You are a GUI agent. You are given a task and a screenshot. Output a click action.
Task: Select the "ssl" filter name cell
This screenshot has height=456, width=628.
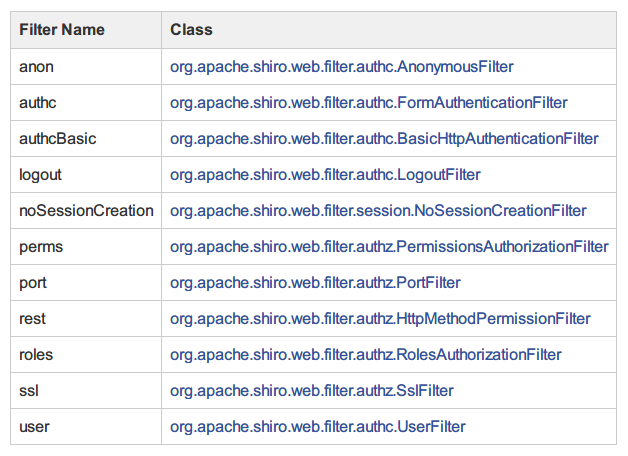(x=30, y=391)
